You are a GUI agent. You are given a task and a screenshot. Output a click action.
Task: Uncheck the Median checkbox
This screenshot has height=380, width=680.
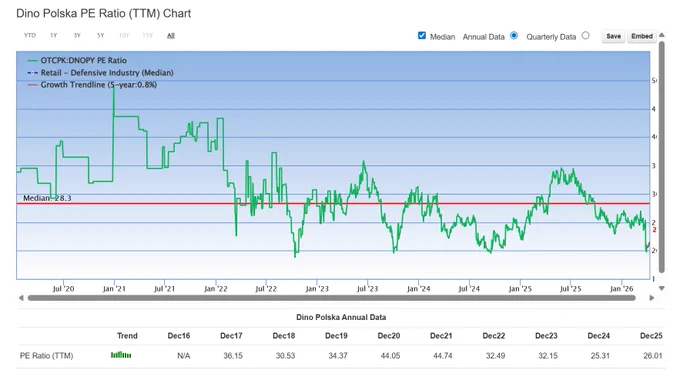[x=422, y=36]
